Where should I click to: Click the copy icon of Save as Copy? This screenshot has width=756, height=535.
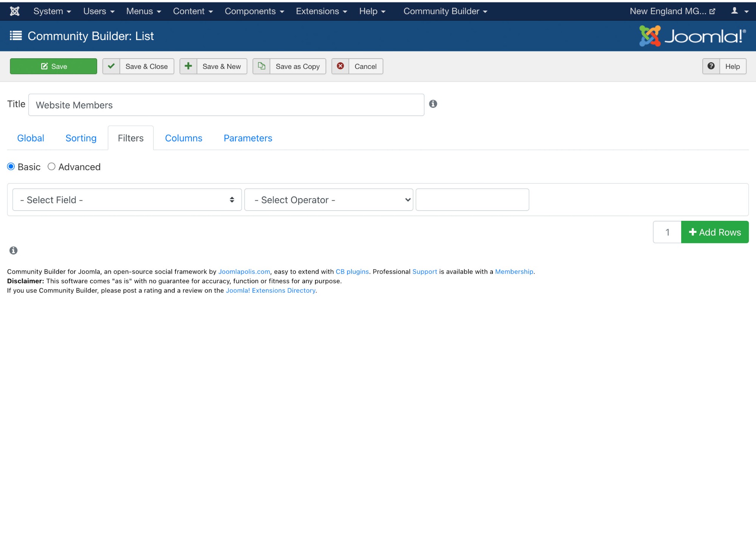(262, 66)
